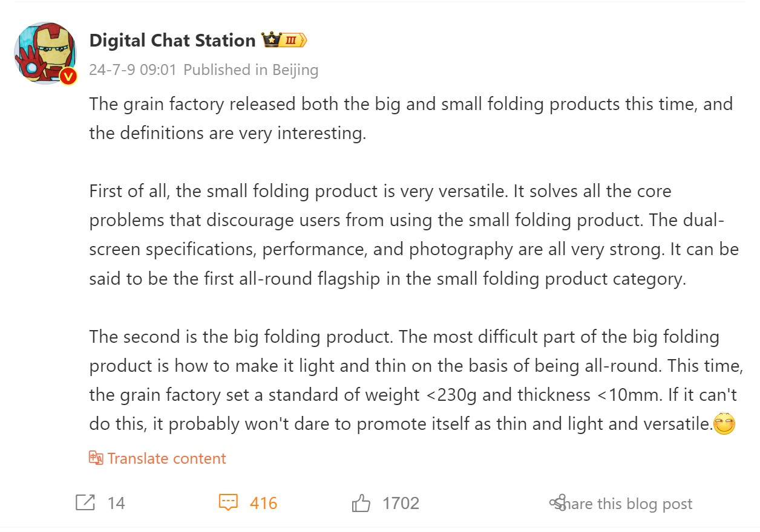Click the Translate content link
Viewport: 760px width, 532px height.
click(166, 458)
